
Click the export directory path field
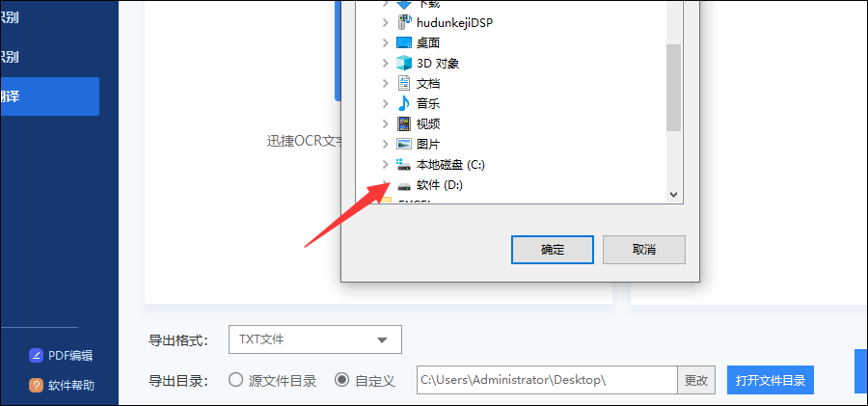[x=547, y=381]
